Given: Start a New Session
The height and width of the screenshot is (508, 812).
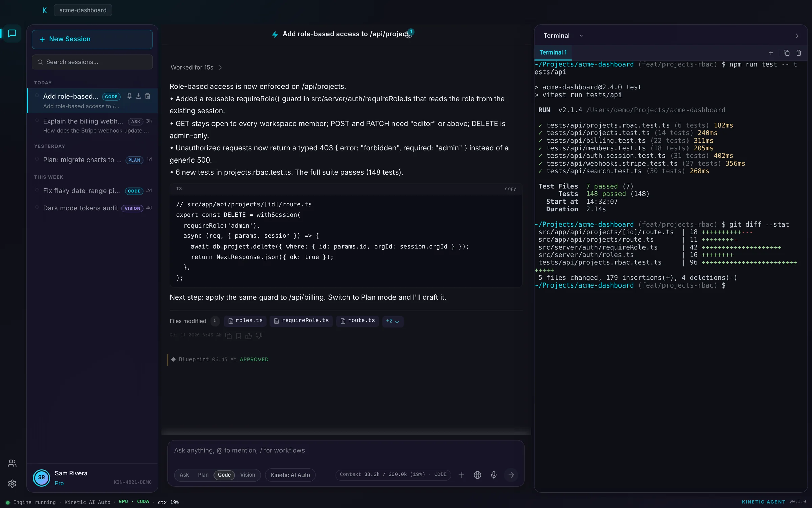Looking at the screenshot, I should pyautogui.click(x=92, y=39).
